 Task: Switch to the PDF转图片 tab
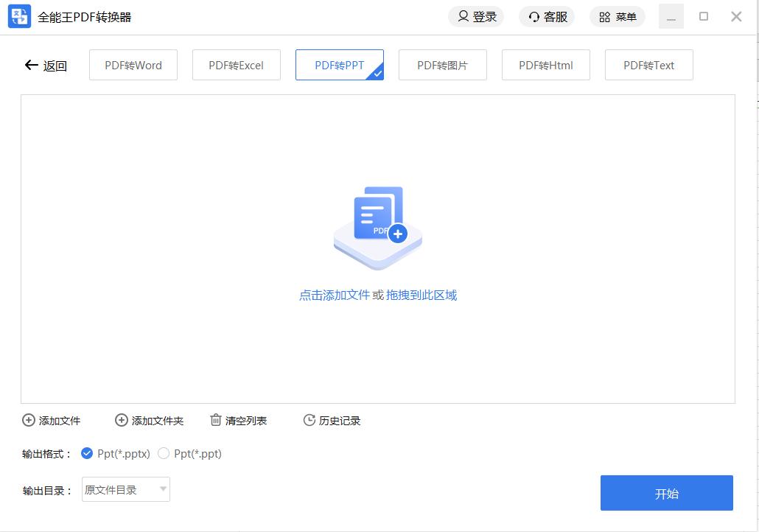tap(443, 65)
